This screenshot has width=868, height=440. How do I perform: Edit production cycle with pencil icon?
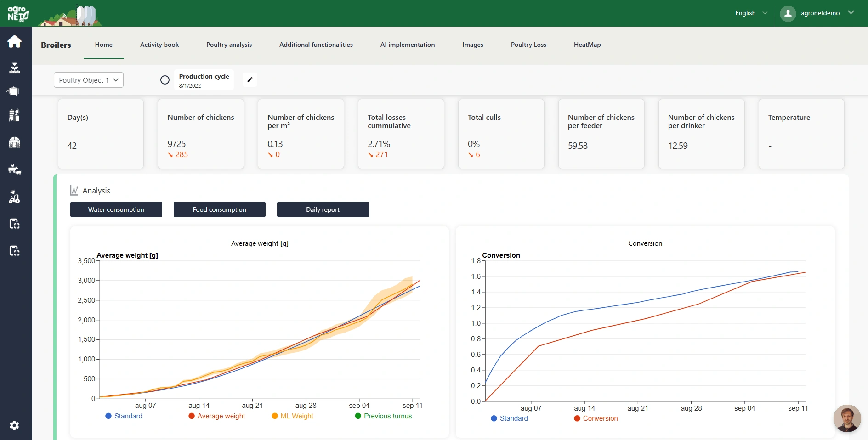tap(250, 79)
